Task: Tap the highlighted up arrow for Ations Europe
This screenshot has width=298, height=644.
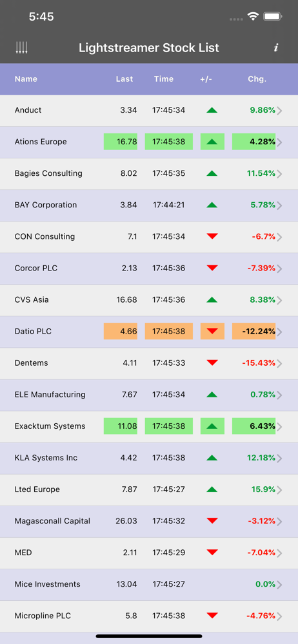Action: [x=212, y=142]
